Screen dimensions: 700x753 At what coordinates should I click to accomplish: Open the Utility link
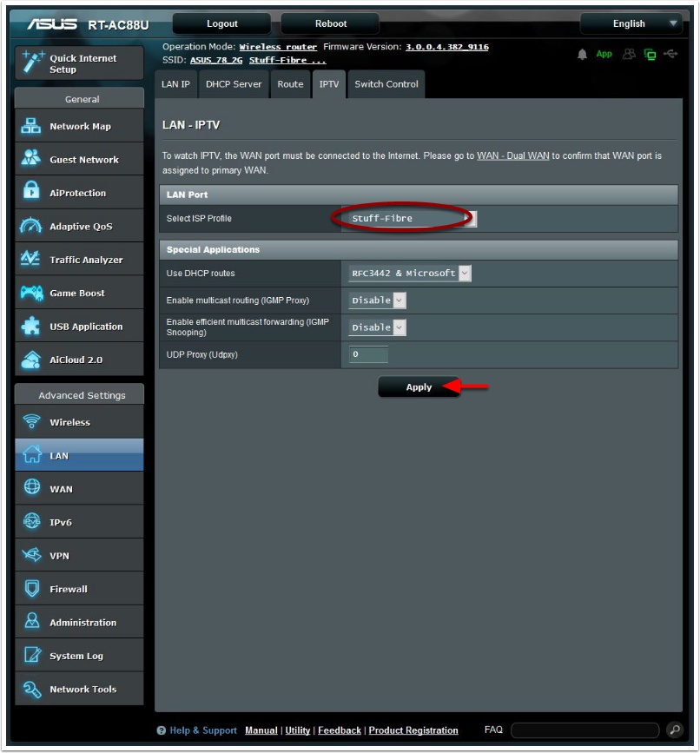coord(298,730)
